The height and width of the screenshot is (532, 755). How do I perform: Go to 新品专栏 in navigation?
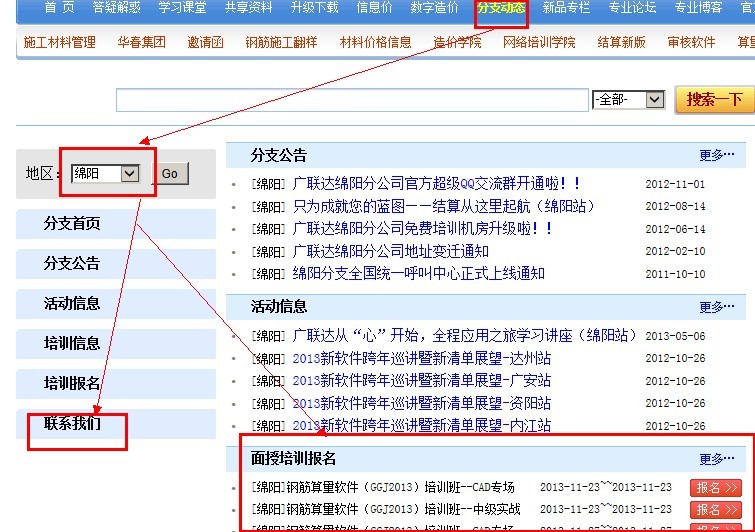(566, 7)
